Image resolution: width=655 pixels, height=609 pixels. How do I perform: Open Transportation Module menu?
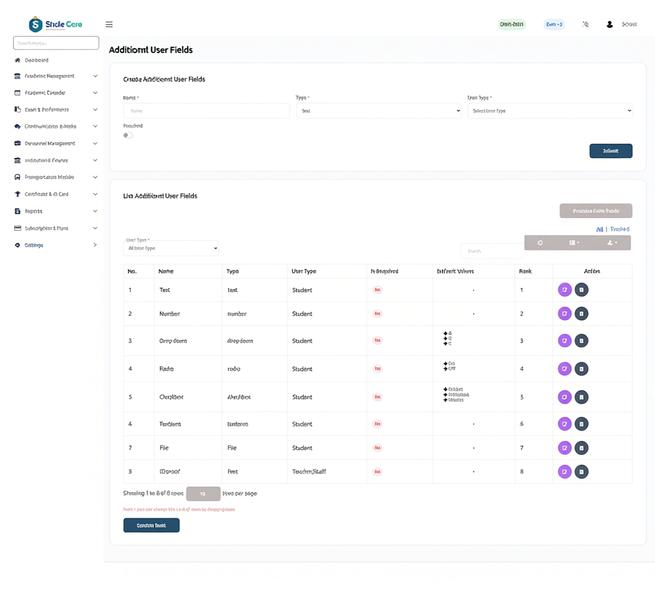pos(56,177)
